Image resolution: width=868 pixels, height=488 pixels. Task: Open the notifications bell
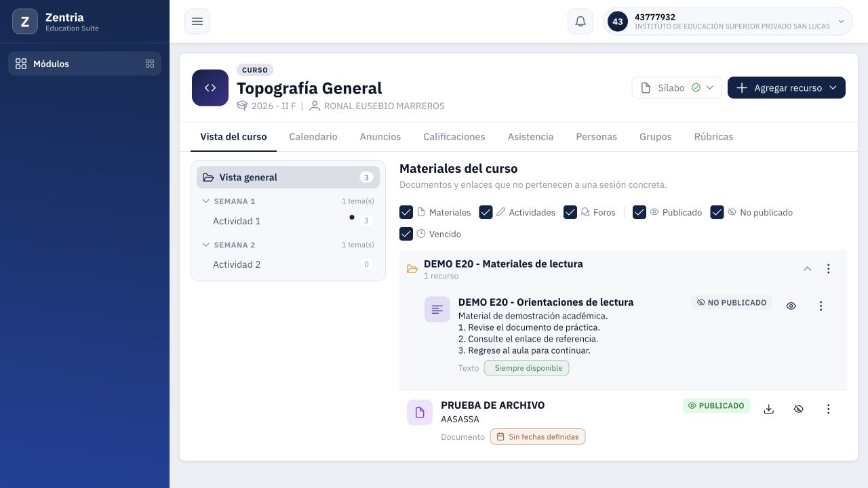580,22
